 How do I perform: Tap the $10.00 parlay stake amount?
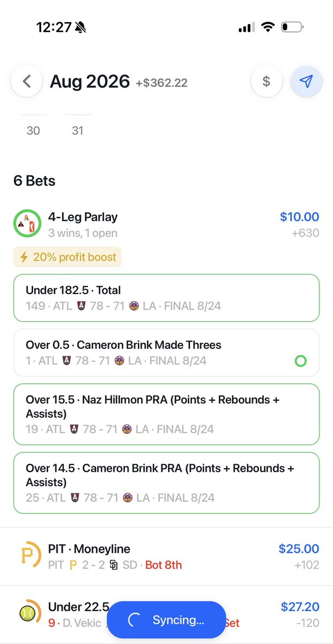click(x=299, y=217)
